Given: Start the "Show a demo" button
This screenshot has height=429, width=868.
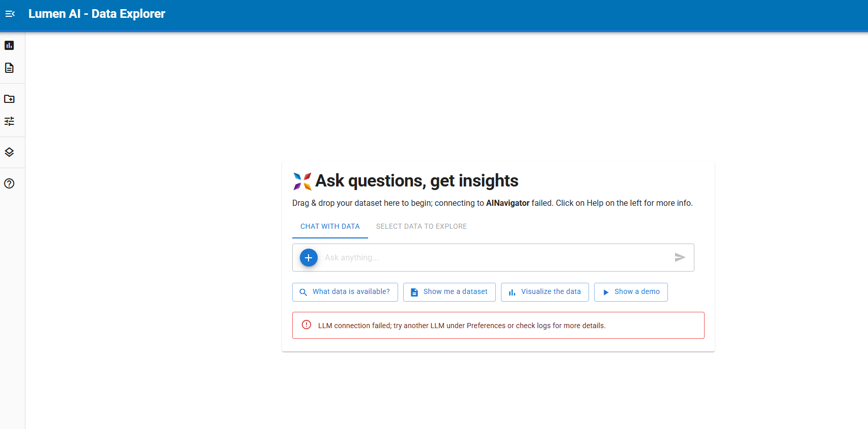Looking at the screenshot, I should click(x=631, y=292).
